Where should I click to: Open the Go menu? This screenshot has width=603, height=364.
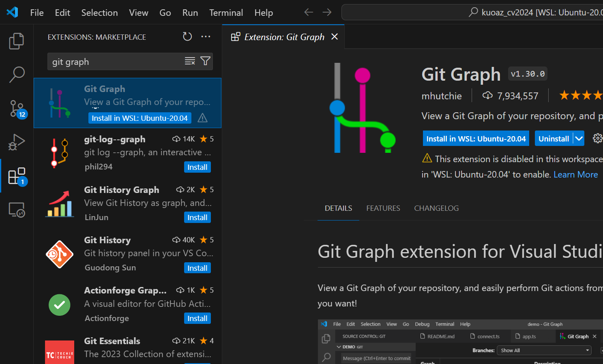coord(165,13)
